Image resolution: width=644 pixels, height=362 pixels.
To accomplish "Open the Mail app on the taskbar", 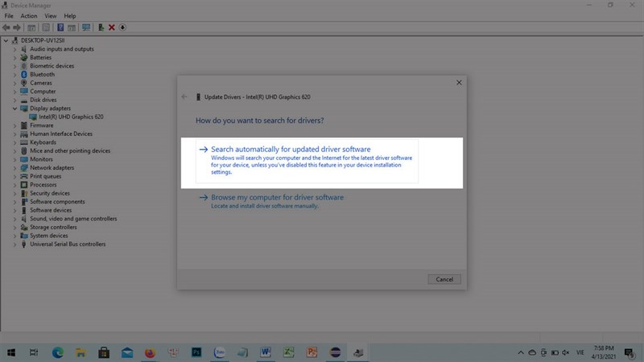I will click(x=127, y=352).
